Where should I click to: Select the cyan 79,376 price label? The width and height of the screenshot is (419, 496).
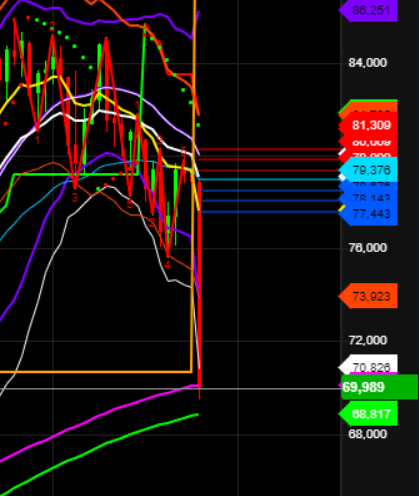click(x=368, y=170)
